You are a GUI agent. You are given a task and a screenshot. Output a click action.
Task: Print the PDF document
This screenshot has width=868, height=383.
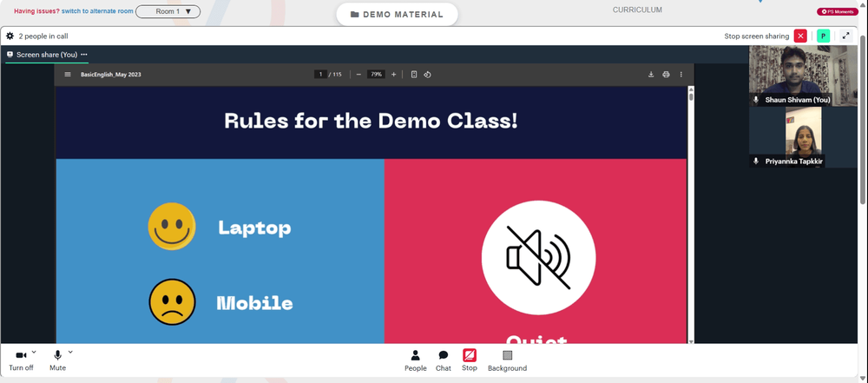tap(666, 75)
